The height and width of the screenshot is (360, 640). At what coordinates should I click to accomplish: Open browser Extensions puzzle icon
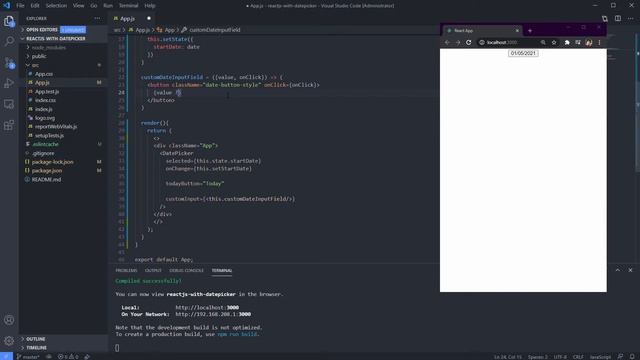point(567,42)
